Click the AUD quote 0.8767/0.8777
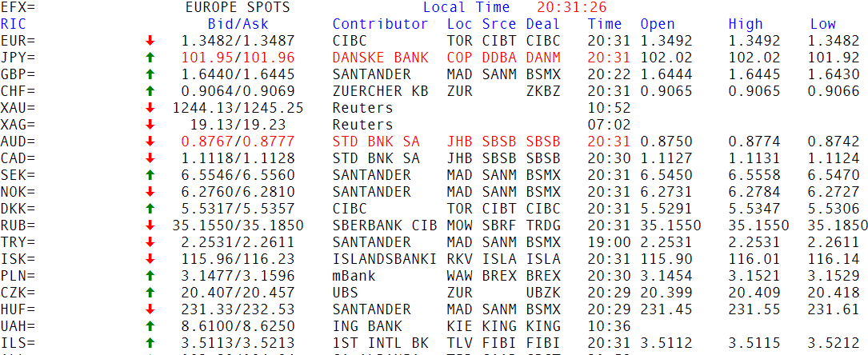This screenshot has width=868, height=355. click(238, 142)
